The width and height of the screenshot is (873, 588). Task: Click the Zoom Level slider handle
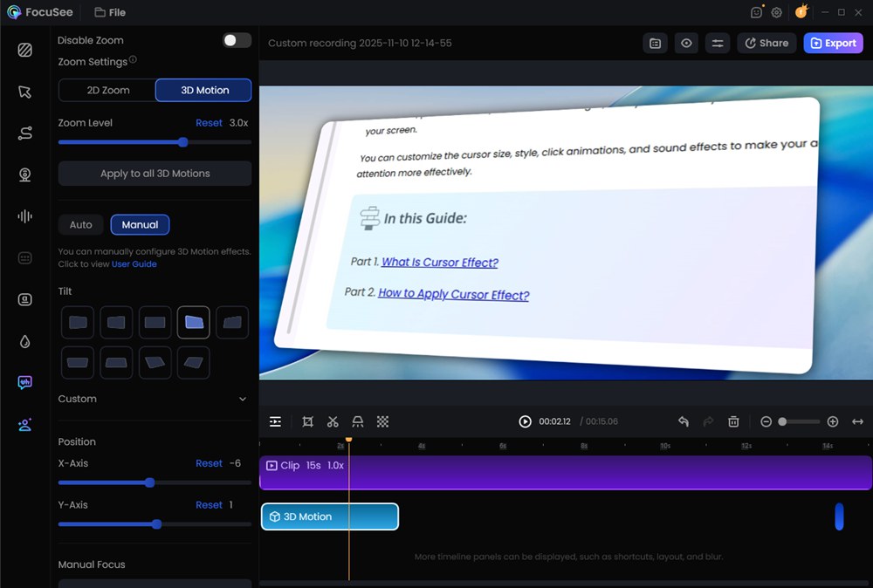click(x=182, y=141)
